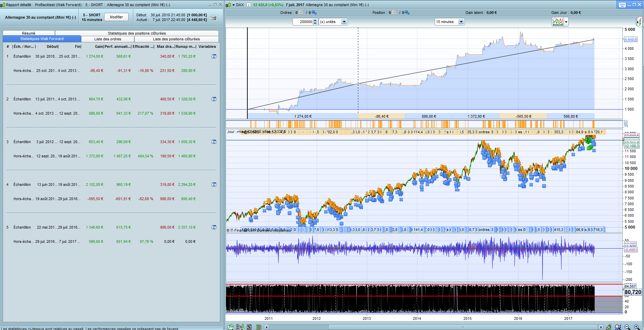
Task: Click zoom out magnifier on chart
Action: tap(627, 327)
